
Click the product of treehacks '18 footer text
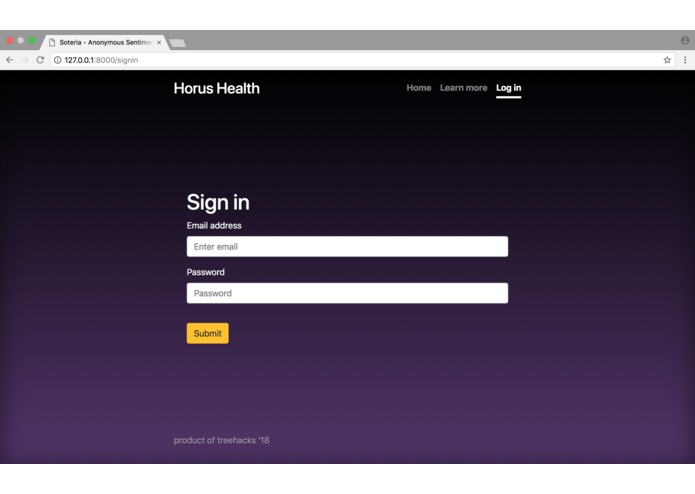221,440
